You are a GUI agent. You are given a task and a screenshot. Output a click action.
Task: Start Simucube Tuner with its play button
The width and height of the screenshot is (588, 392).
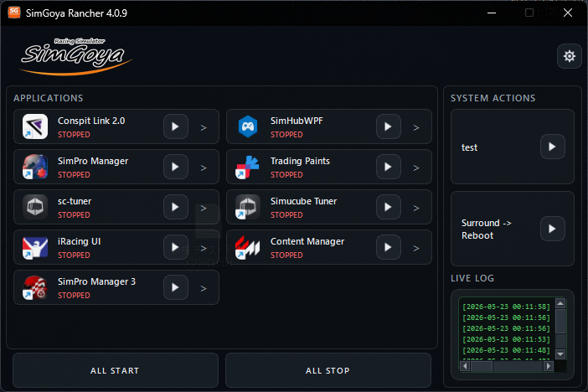[388, 207]
